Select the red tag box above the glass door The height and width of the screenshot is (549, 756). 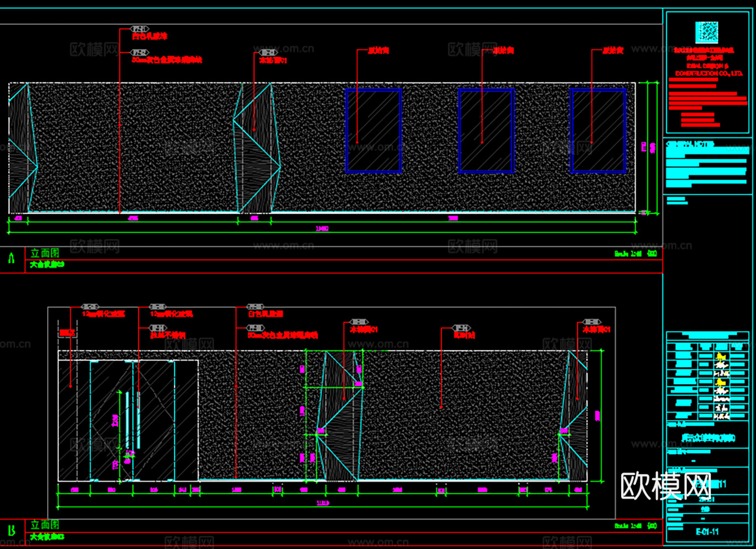point(67,333)
